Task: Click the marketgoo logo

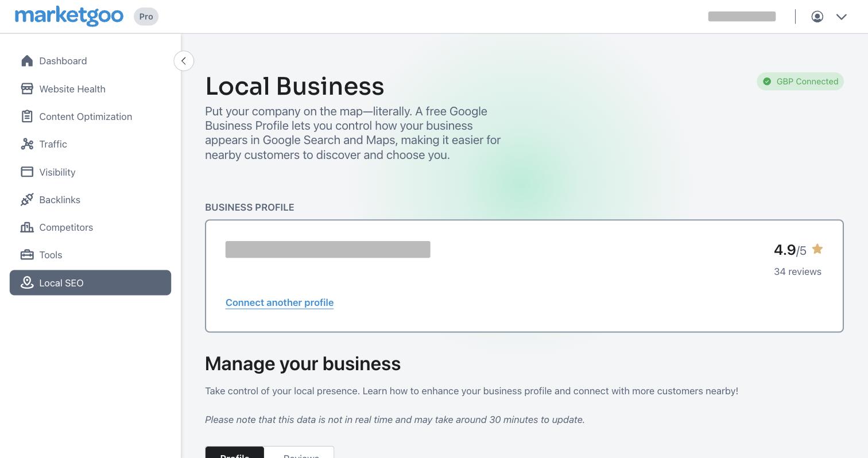Action: [69, 16]
